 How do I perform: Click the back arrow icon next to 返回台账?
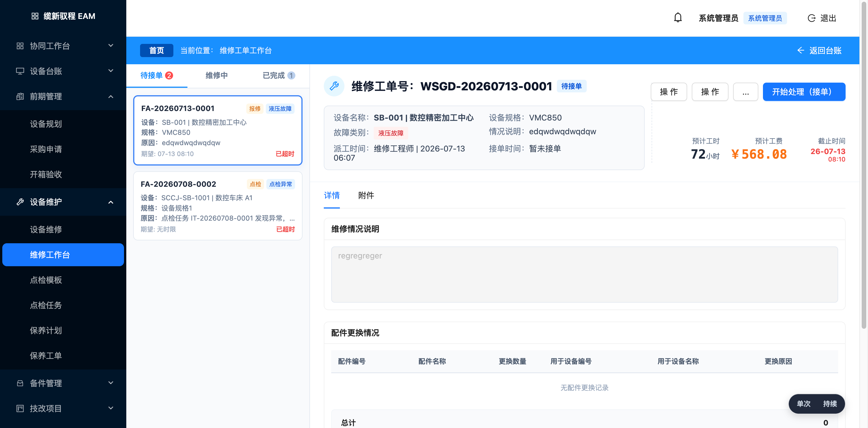[x=801, y=50]
